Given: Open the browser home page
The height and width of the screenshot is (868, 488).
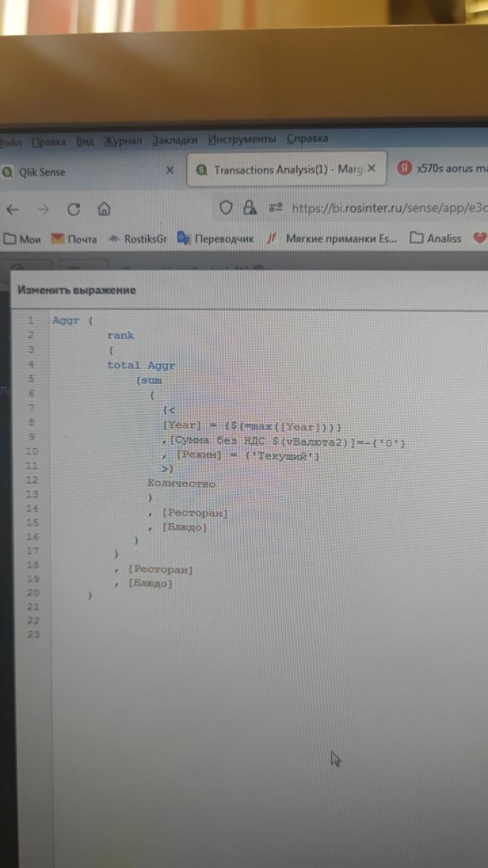Looking at the screenshot, I should click(x=104, y=209).
